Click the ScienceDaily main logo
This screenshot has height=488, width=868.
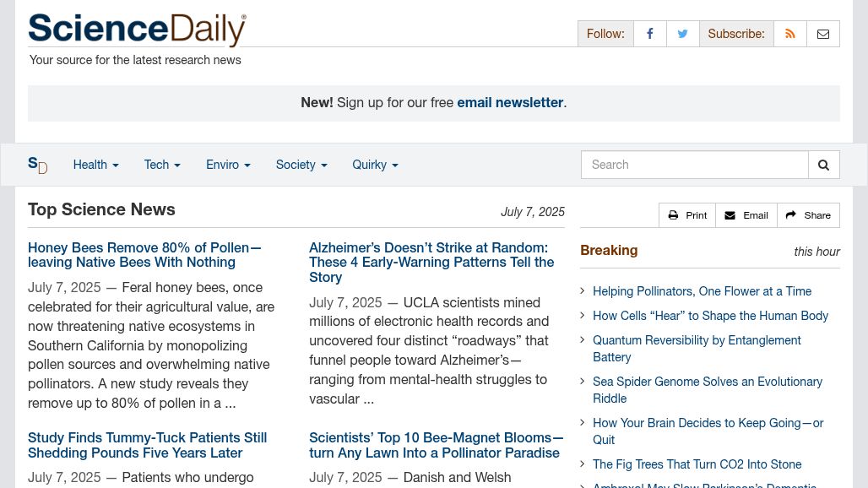138,29
